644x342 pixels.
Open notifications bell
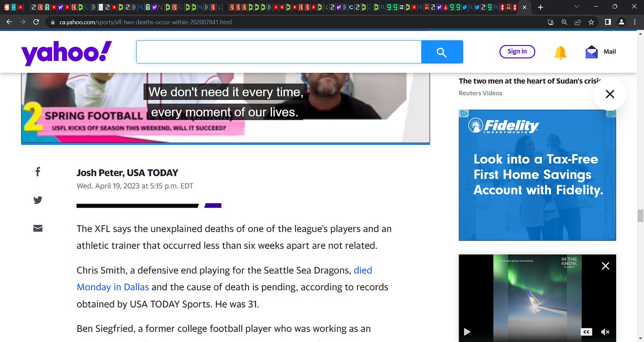(x=560, y=52)
